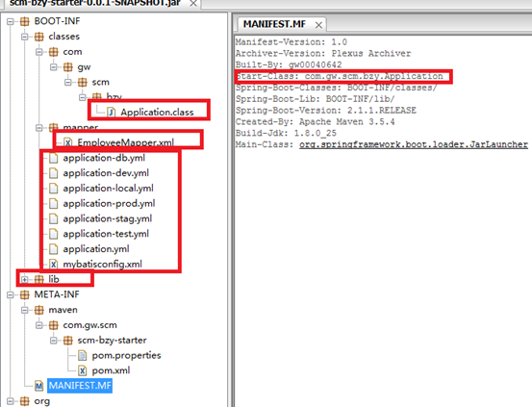
Task: Collapse the META-INF tree node
Action: coord(11,294)
